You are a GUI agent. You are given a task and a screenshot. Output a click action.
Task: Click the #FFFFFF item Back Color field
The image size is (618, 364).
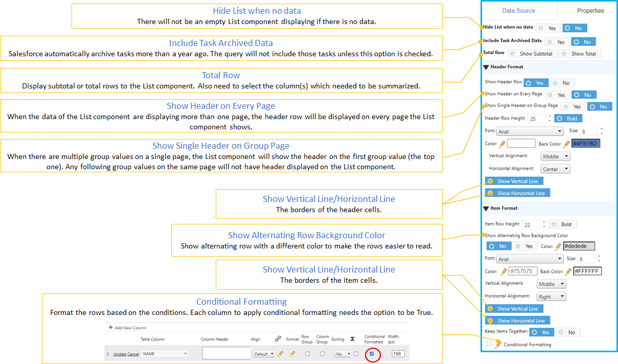point(587,271)
